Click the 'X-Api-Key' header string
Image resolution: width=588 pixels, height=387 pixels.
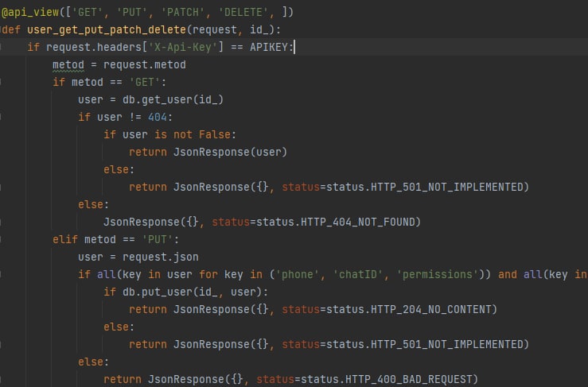pyautogui.click(x=183, y=47)
